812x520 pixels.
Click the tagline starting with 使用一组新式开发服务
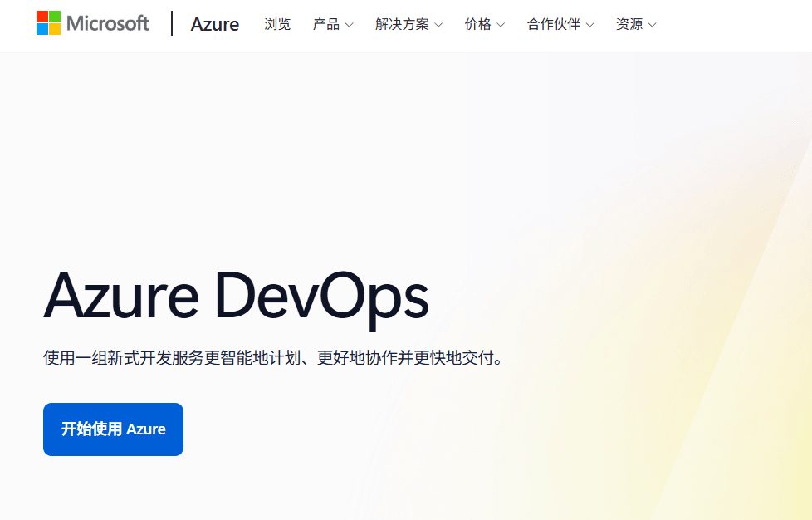coord(273,358)
